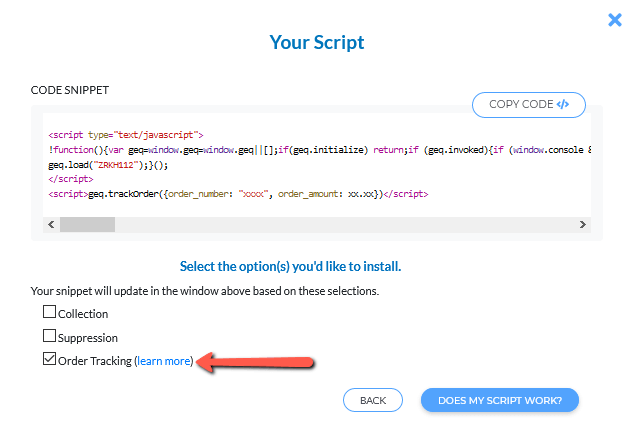
Task: Click the opening script type="text/javascript" line
Action: [x=126, y=135]
